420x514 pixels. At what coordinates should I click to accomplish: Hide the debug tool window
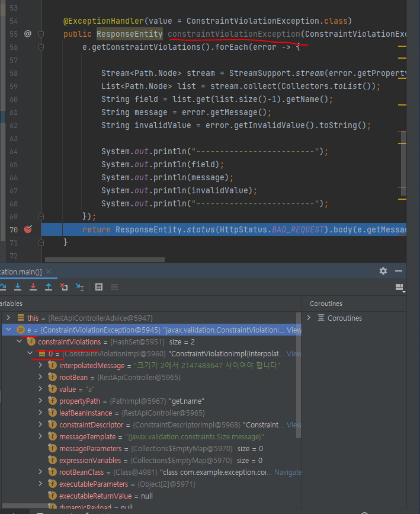point(399,271)
